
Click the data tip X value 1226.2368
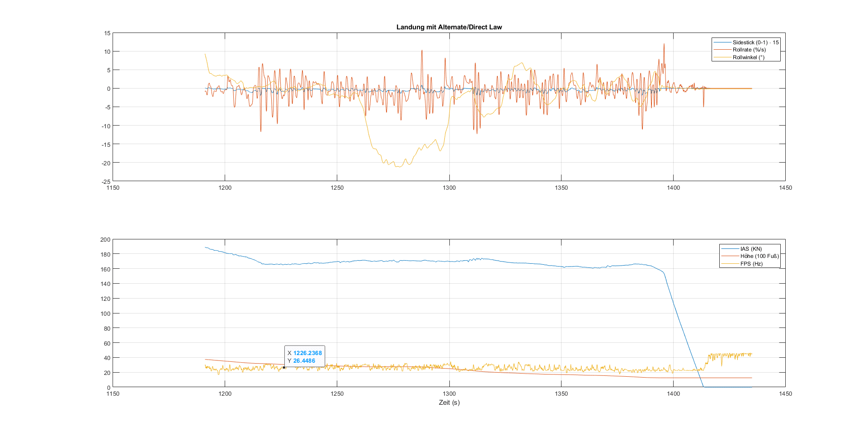point(307,353)
